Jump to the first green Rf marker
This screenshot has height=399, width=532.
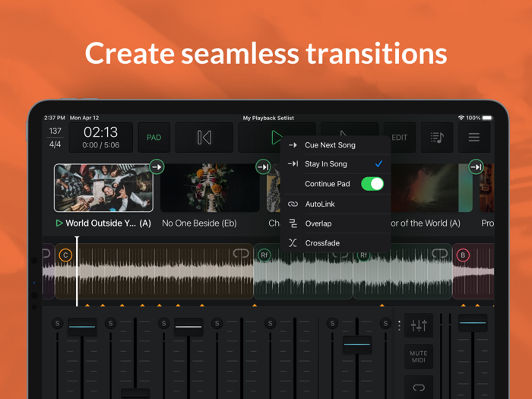click(x=264, y=255)
